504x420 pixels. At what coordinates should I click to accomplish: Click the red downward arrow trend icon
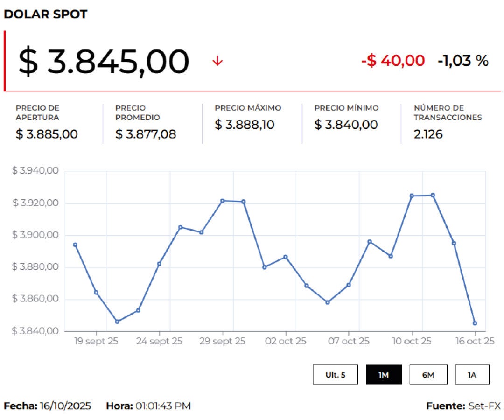tap(217, 61)
